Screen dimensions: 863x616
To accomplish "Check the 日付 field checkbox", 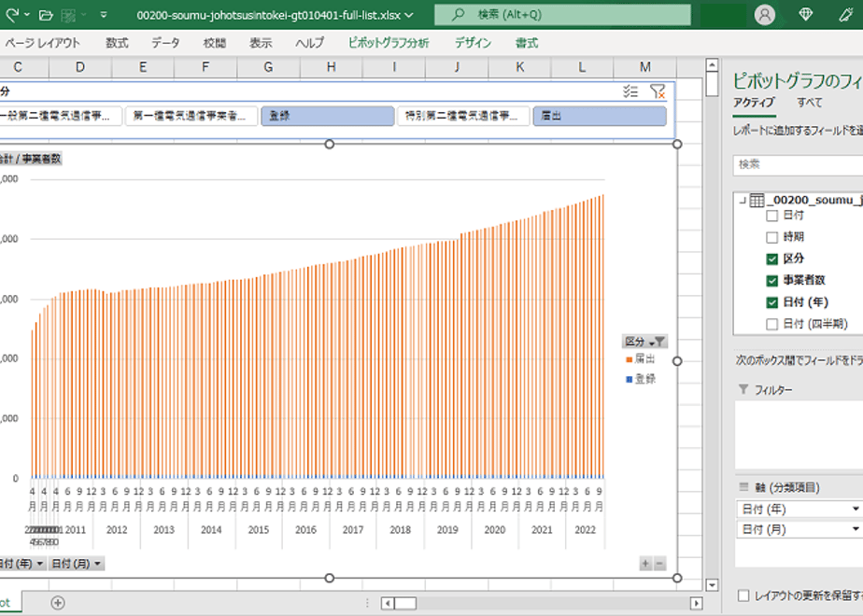I will [772, 216].
